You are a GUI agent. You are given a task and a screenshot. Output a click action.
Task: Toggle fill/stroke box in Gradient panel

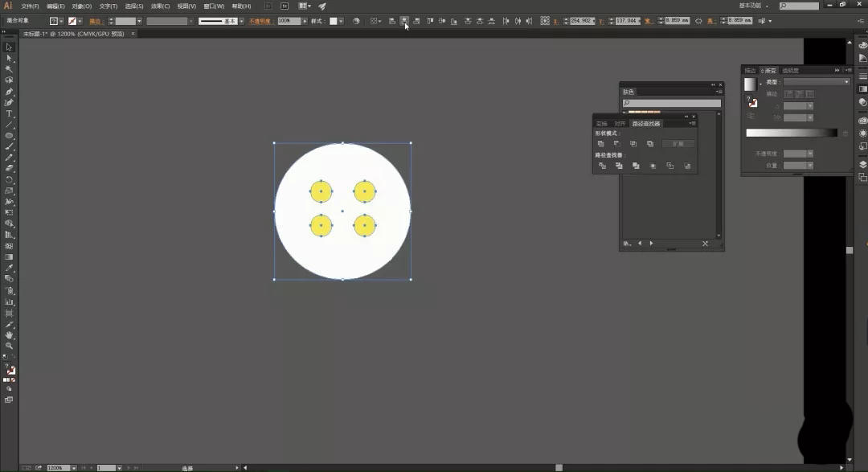[752, 102]
